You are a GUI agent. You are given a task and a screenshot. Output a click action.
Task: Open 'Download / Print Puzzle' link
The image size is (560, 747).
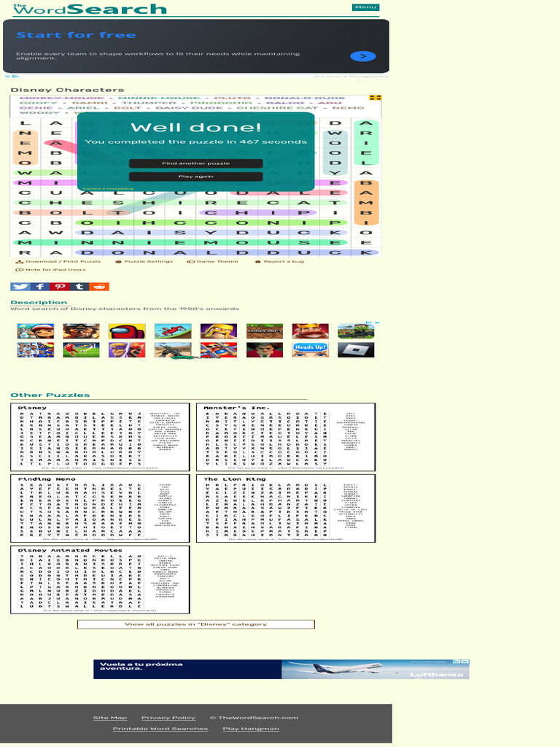(x=63, y=262)
